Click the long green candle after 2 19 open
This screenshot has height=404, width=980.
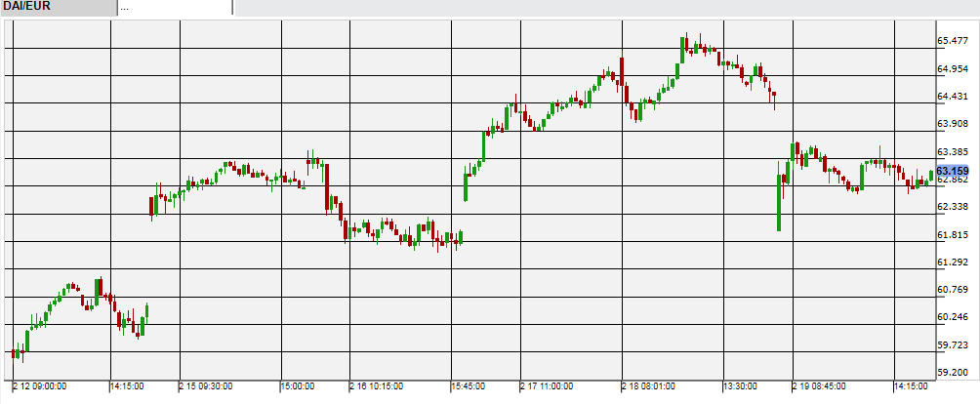(x=779, y=203)
